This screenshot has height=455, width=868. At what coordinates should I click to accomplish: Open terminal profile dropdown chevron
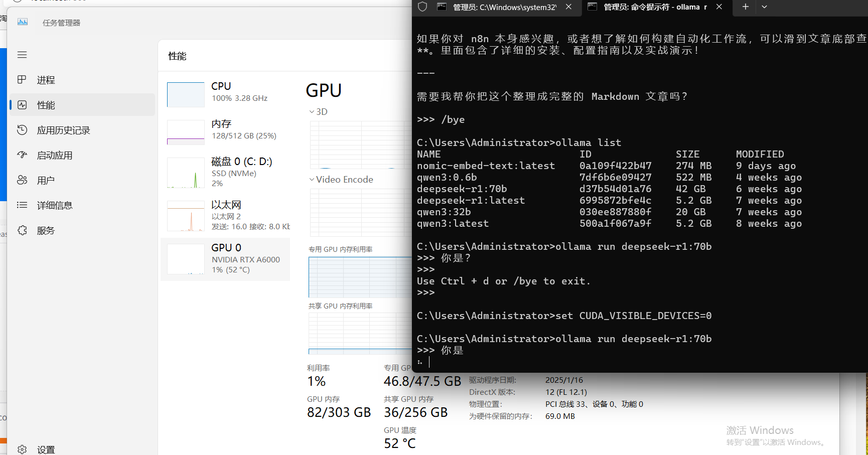764,7
